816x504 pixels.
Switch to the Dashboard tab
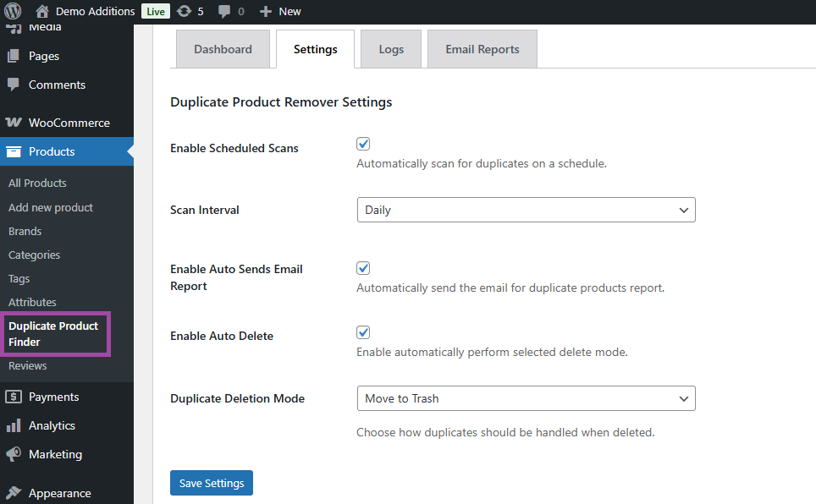[x=223, y=49]
